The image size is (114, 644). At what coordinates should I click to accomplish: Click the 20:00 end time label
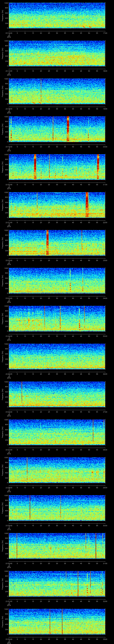pyautogui.click(x=105, y=147)
